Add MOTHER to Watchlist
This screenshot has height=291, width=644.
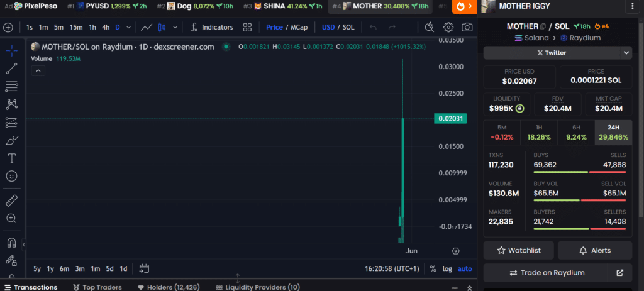(x=519, y=250)
